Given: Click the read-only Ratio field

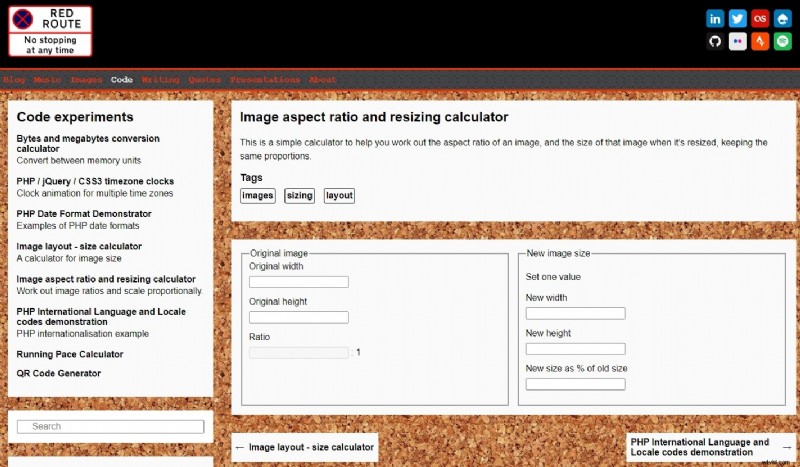Looking at the screenshot, I should [299, 353].
